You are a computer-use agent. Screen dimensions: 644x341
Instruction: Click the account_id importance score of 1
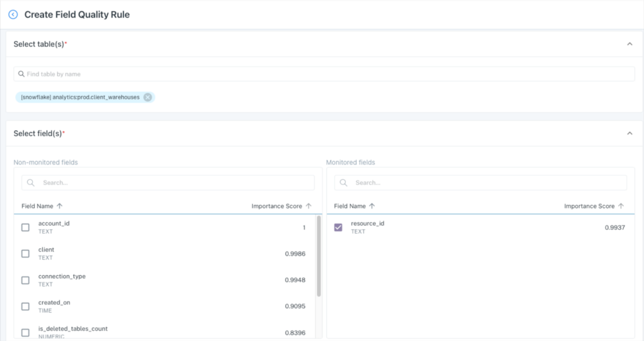coord(304,227)
